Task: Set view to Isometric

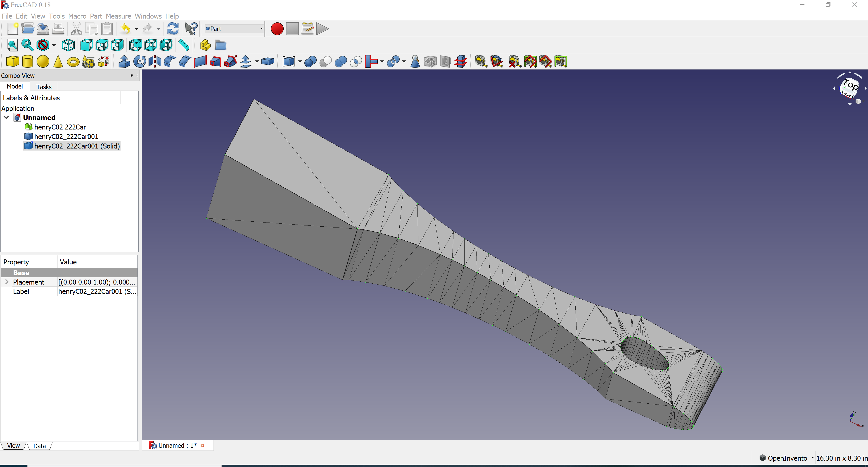Action: [68, 45]
